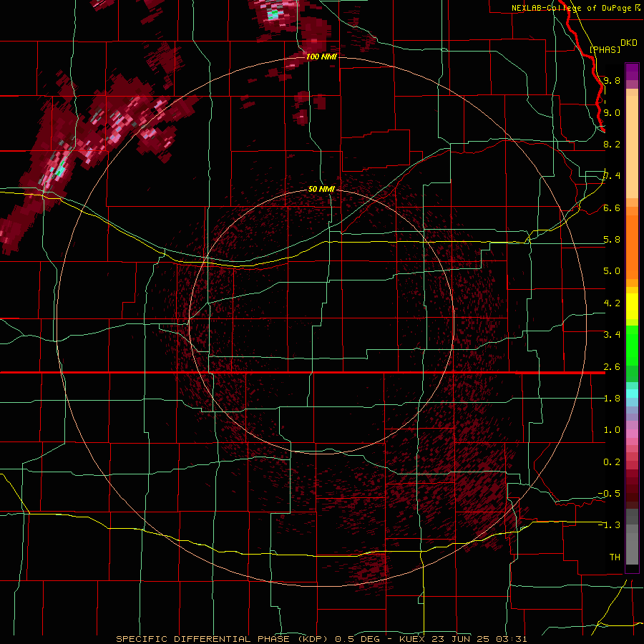Click the 4.2 legend value
Viewport: 644px width, 644px height.
click(x=612, y=303)
